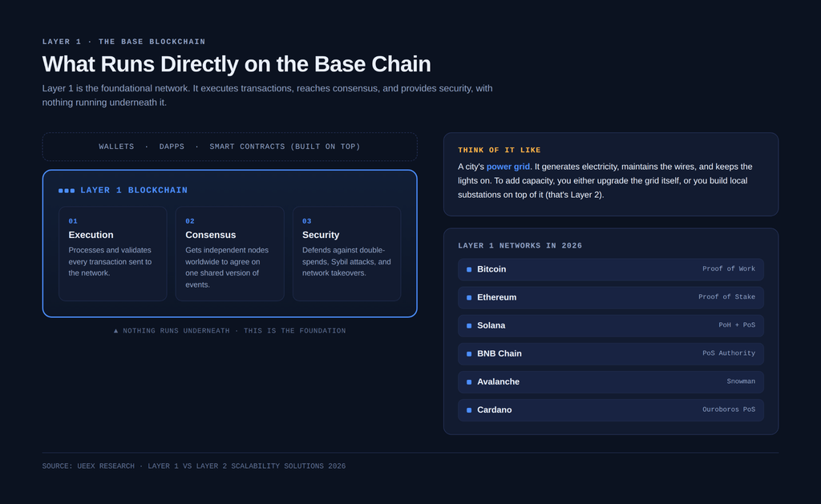Click the blue bullet next to Ethereum
This screenshot has width=821, height=504.
(x=469, y=298)
